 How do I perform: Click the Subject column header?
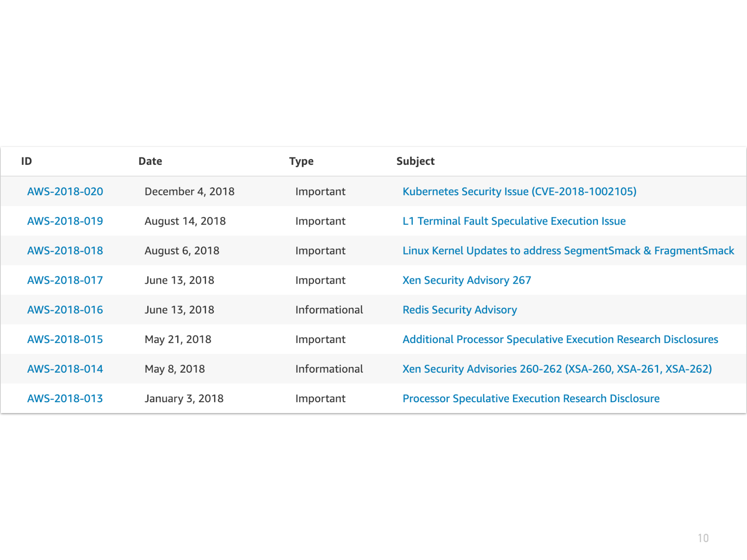click(415, 161)
